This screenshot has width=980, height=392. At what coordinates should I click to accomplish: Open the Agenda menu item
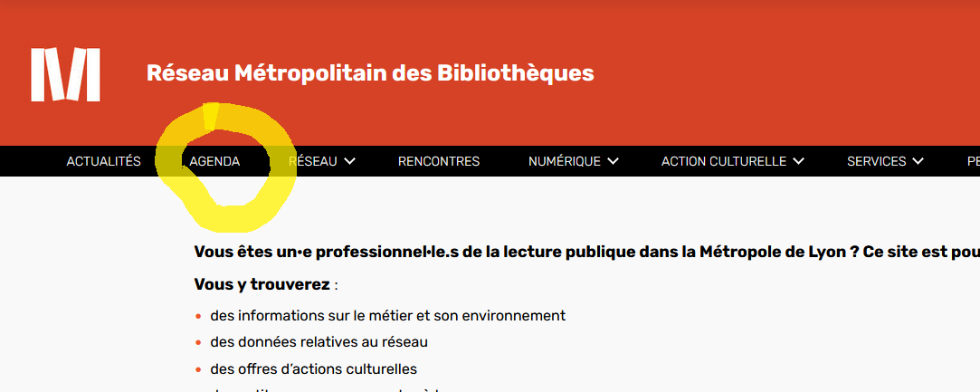[x=214, y=161]
